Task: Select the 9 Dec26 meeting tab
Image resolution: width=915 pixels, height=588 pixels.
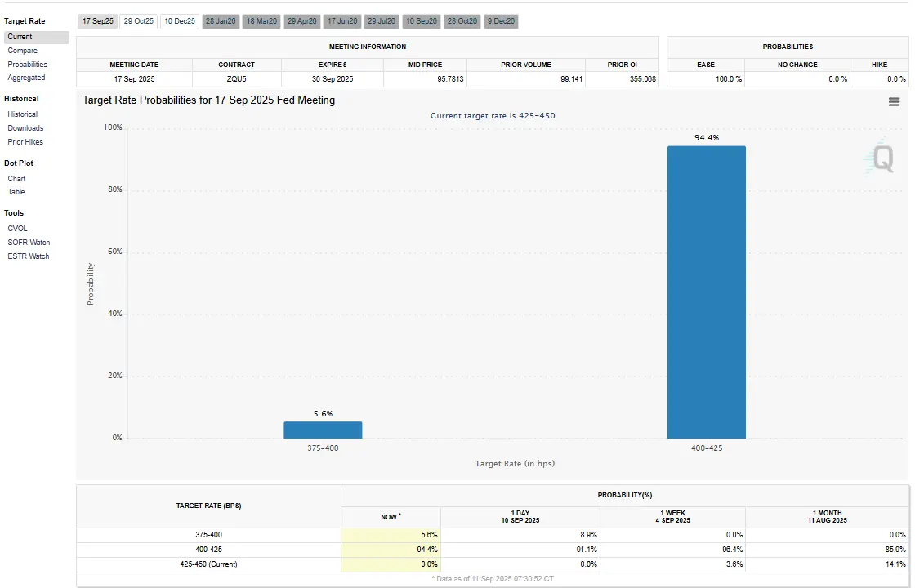Action: (x=501, y=21)
